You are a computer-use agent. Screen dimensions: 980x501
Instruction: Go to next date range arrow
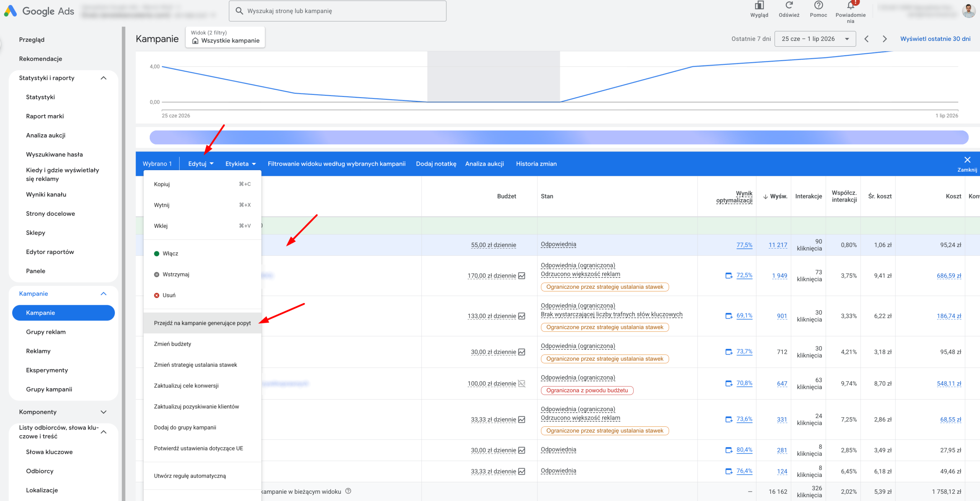885,39
